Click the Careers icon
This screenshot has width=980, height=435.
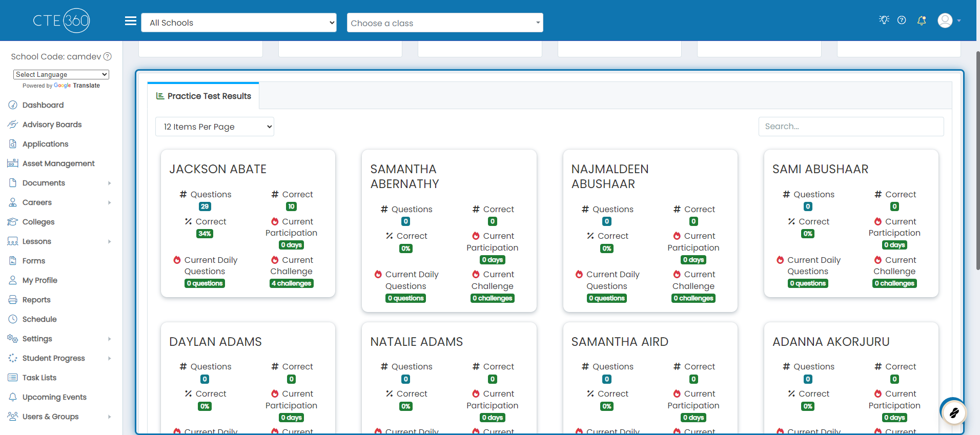13,202
